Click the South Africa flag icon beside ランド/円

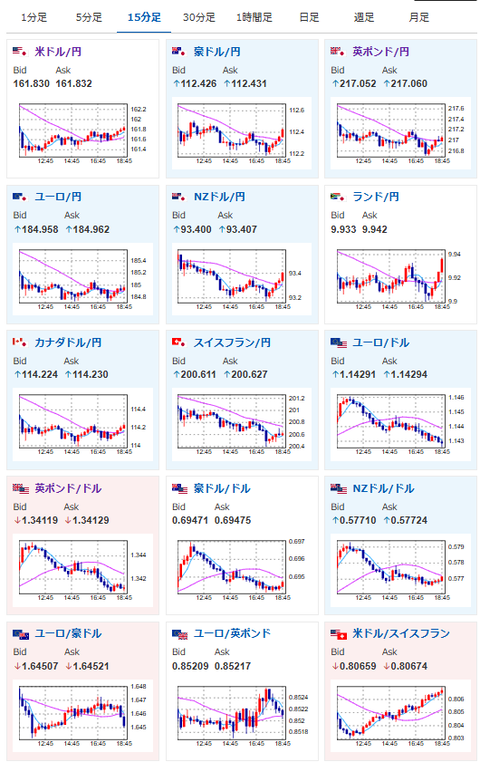point(338,197)
